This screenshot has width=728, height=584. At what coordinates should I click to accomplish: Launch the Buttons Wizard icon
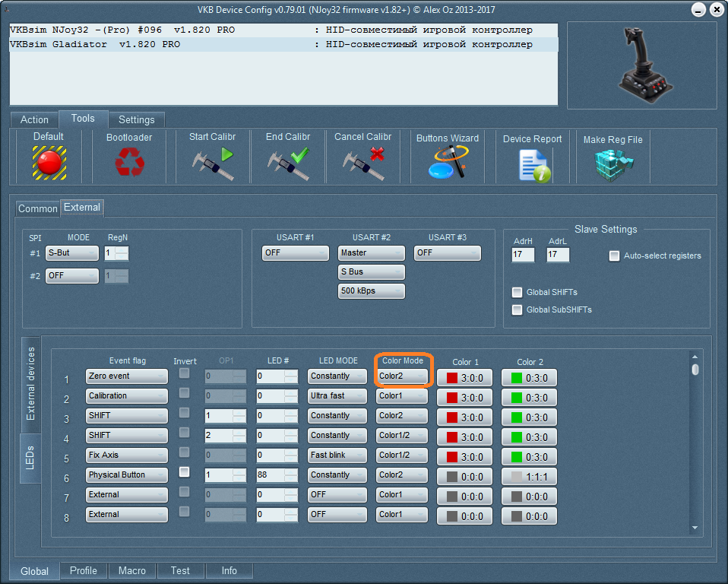448,162
